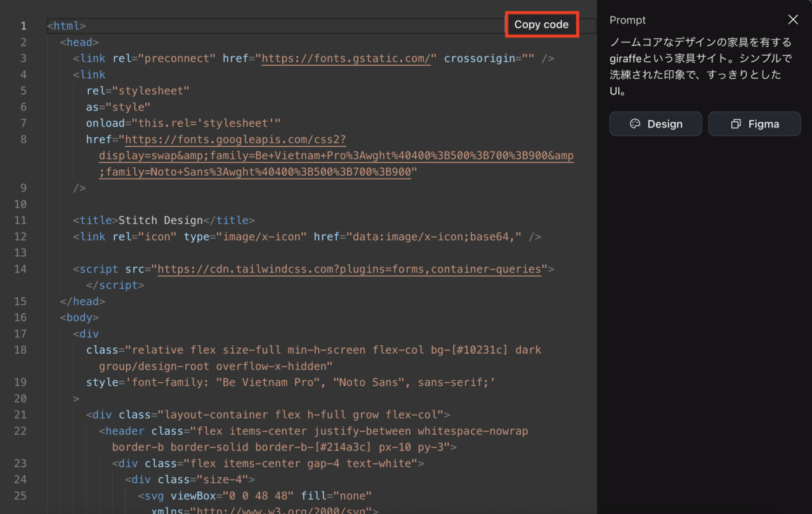Open the cdn.tailwindcss.com script URL

click(x=349, y=269)
